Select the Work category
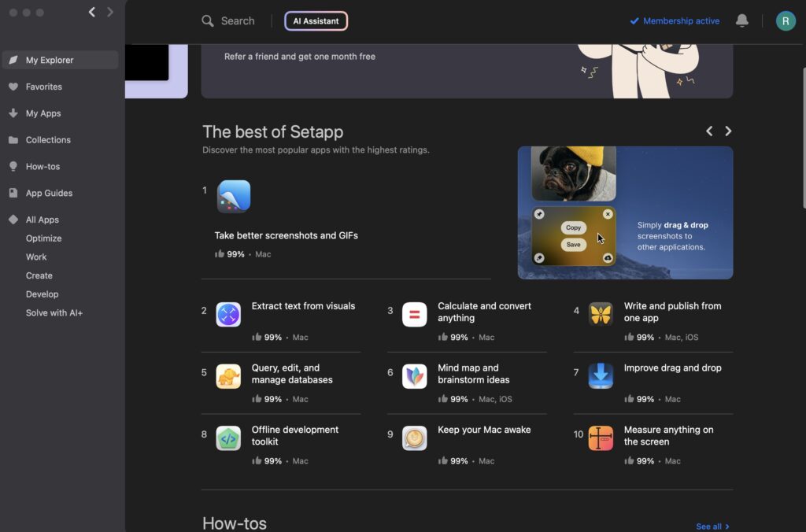Screen dimensions: 806x532 click(36, 257)
